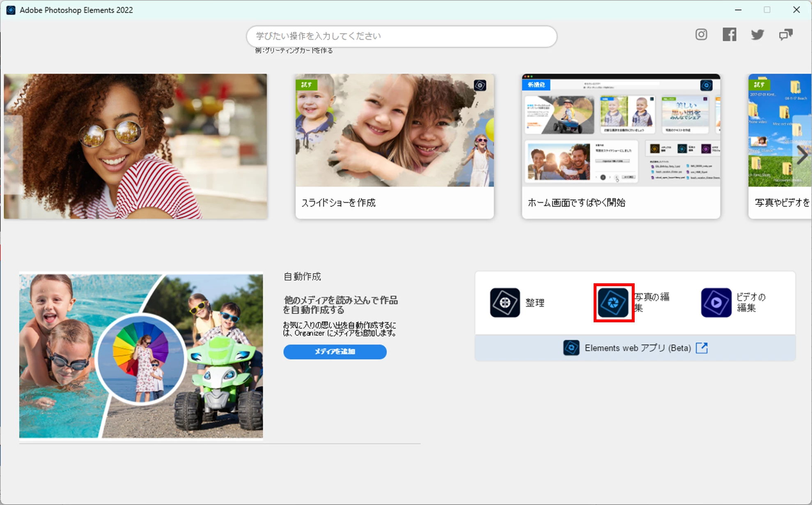Viewport: 812px width, 505px height.
Task: Launch Video Editor via ビデオの編集 icon
Action: tap(716, 303)
